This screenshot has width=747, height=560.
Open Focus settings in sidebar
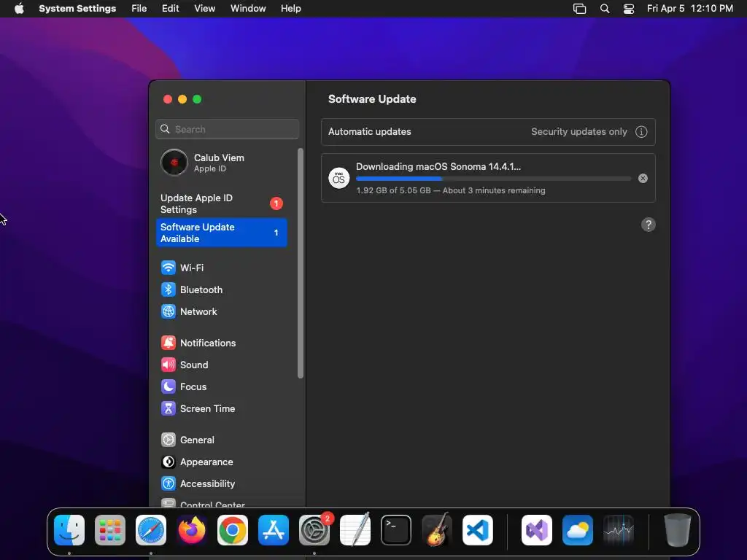click(184, 386)
